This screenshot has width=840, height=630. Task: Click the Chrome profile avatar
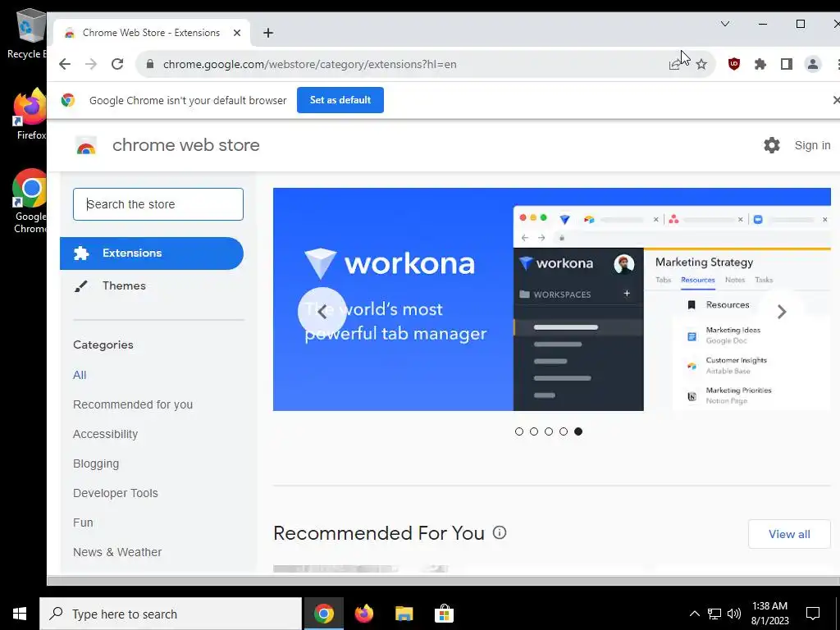(x=813, y=64)
